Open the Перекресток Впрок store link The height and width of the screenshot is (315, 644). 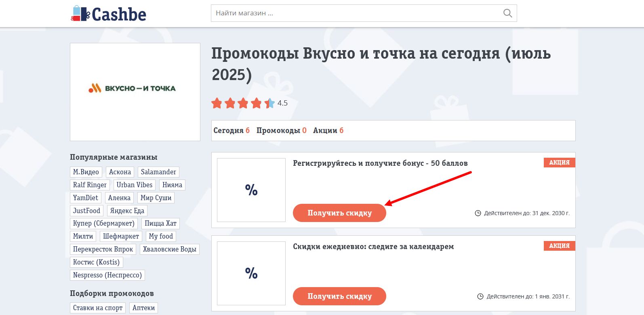click(x=103, y=249)
